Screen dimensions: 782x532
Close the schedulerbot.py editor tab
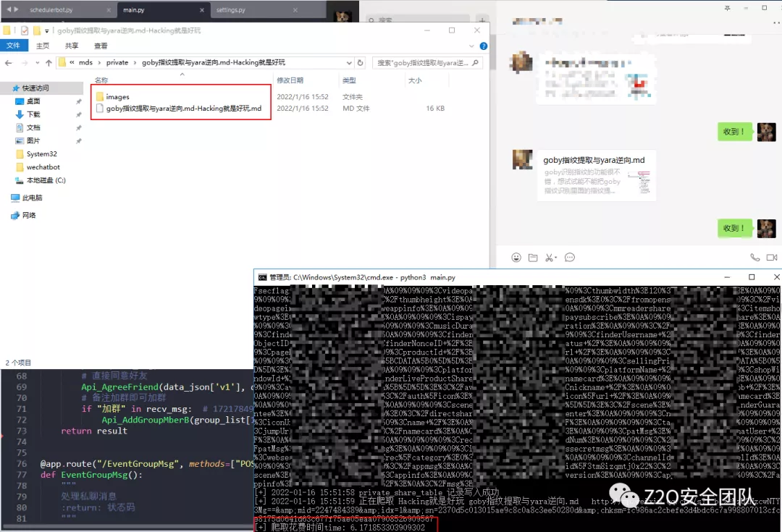point(109,10)
